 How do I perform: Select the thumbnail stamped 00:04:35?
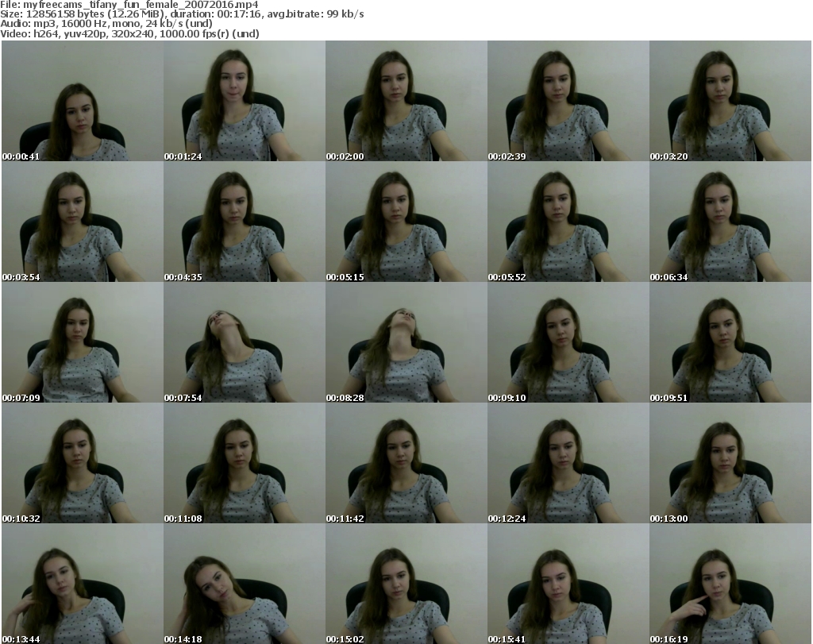[x=245, y=222]
